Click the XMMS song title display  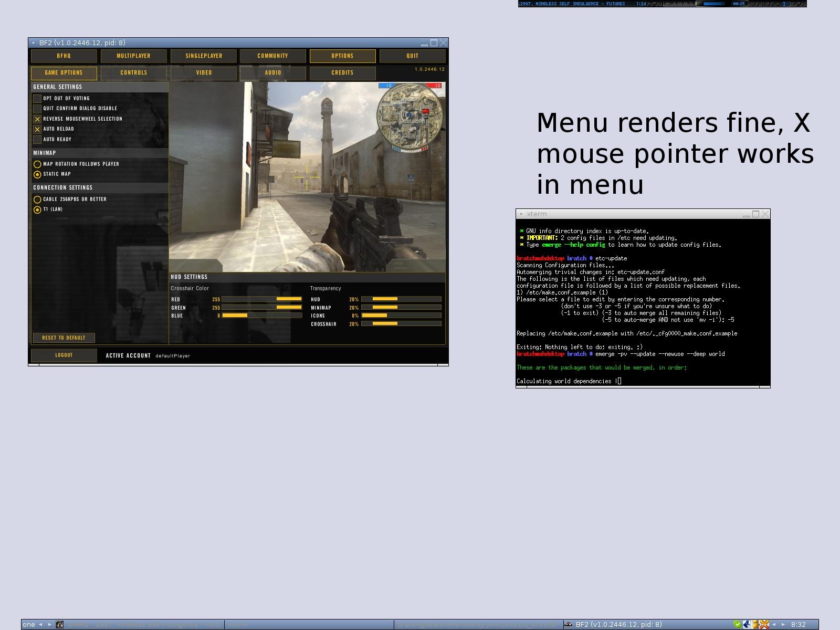(572, 4)
